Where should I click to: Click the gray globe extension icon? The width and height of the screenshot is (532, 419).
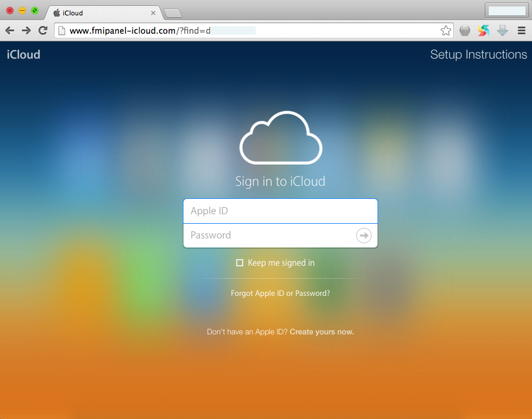[x=465, y=31]
